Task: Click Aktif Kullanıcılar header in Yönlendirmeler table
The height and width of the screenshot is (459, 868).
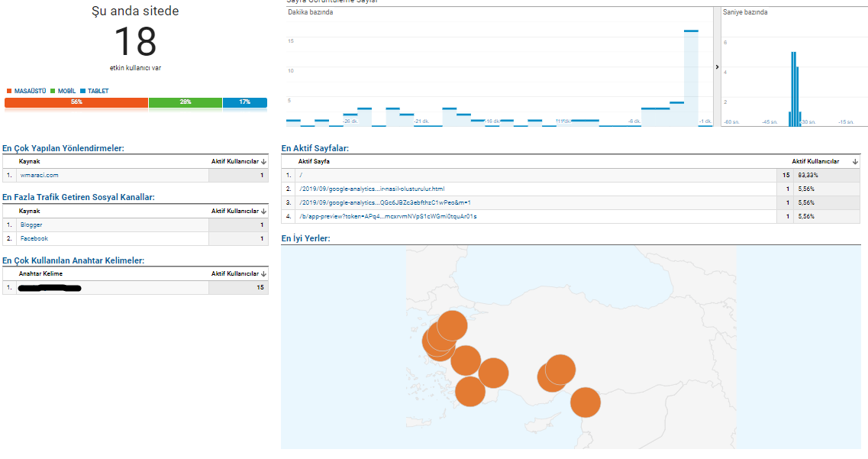Action: (x=234, y=162)
